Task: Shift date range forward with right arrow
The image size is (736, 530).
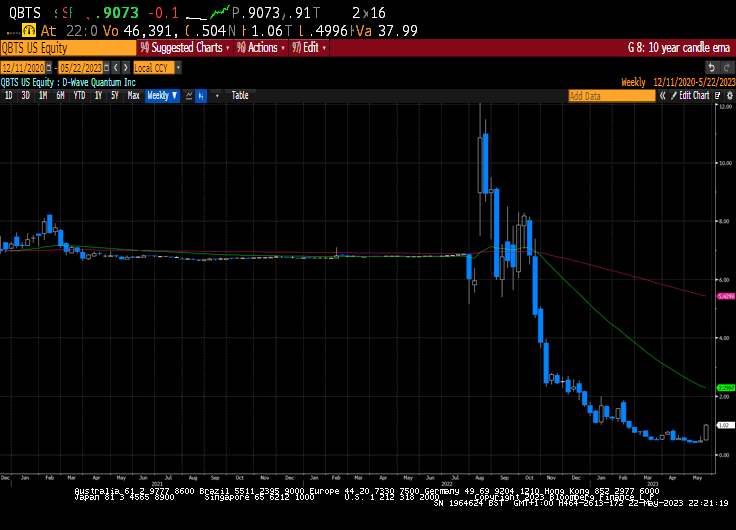Action: tap(125, 68)
